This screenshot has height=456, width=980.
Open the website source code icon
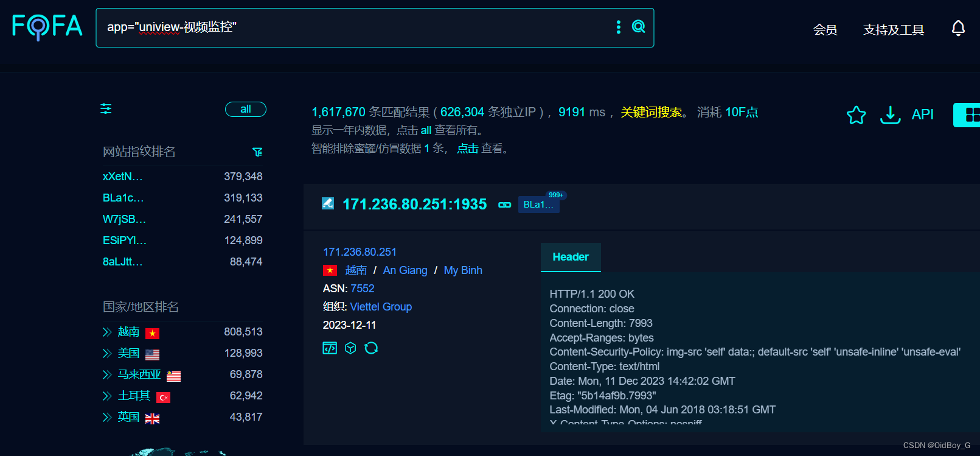[x=330, y=348]
